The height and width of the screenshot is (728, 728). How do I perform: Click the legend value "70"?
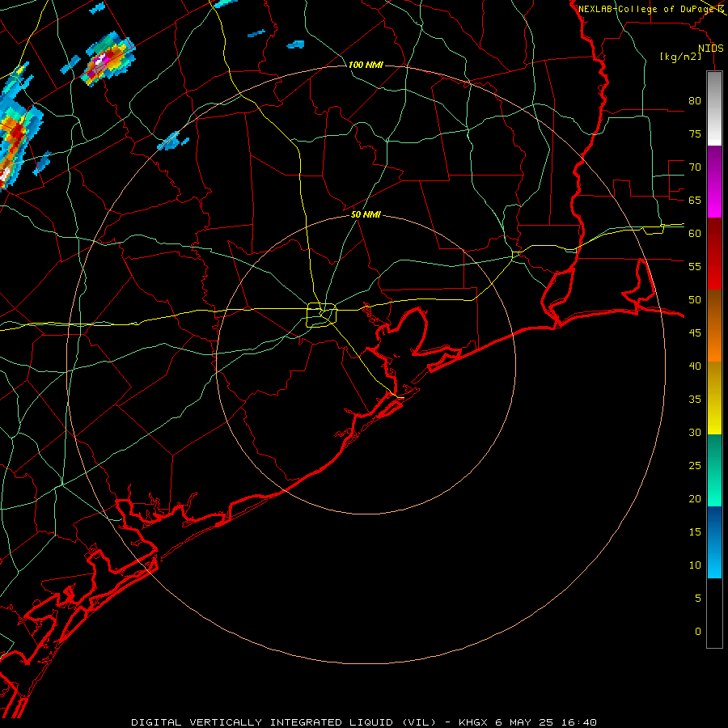point(695,167)
